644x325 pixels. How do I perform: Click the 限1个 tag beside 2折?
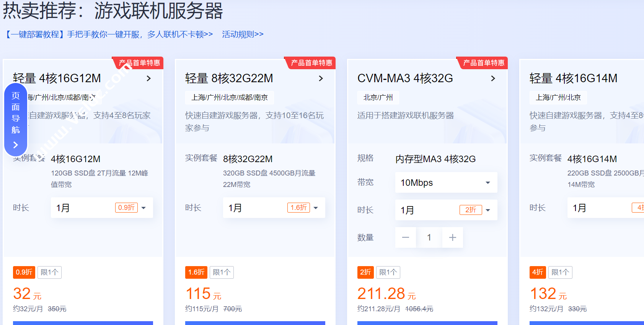click(388, 272)
